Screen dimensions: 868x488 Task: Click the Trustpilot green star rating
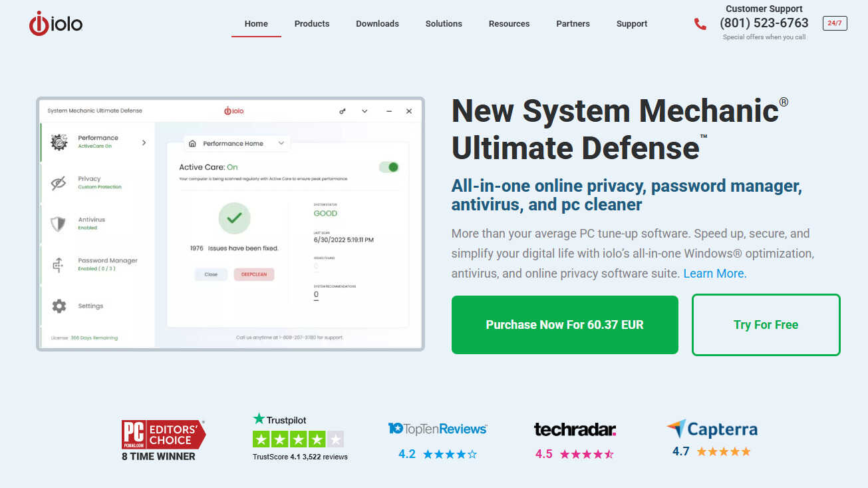coord(298,439)
